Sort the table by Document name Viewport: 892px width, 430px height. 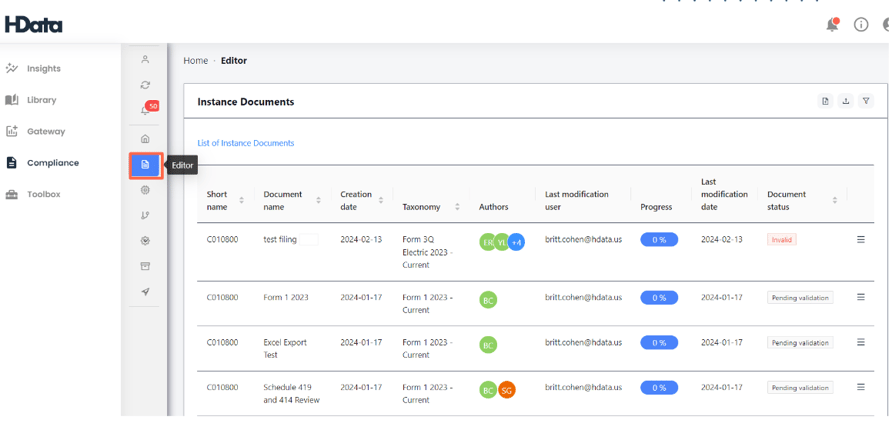point(319,201)
